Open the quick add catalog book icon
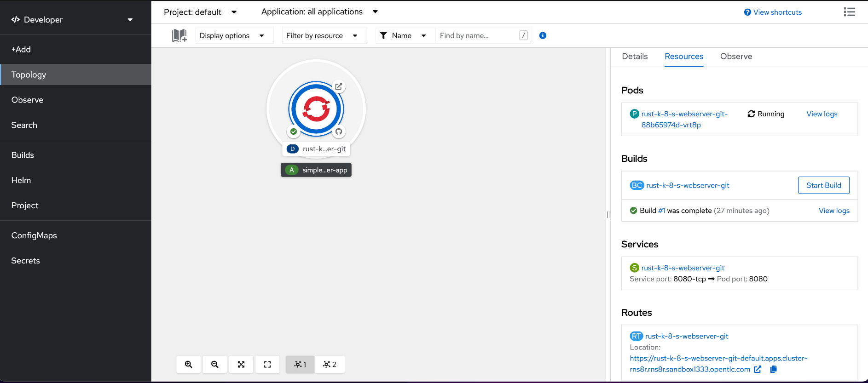 coord(179,35)
